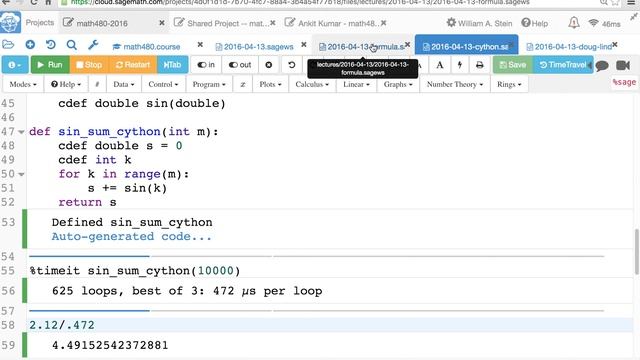Click the vertical scrollbar of the worksheet
Viewport: 640px width, 360px height.
point(636,252)
